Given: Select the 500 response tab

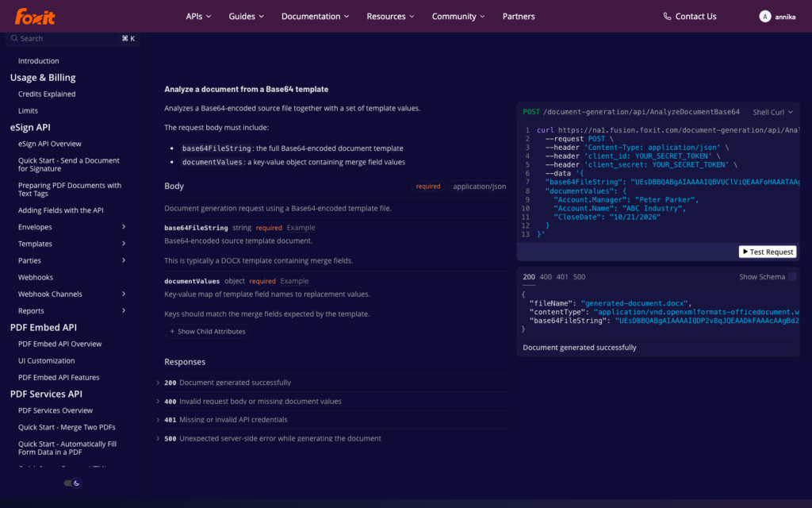Looking at the screenshot, I should click(579, 277).
